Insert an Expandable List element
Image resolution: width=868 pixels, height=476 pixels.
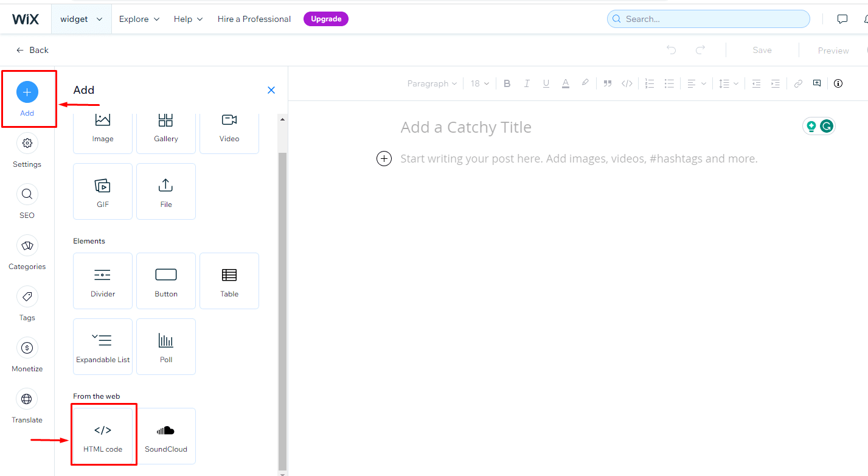click(x=103, y=347)
